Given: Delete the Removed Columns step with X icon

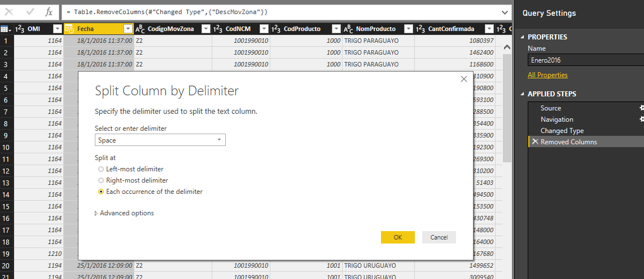Looking at the screenshot, I should tap(535, 141).
